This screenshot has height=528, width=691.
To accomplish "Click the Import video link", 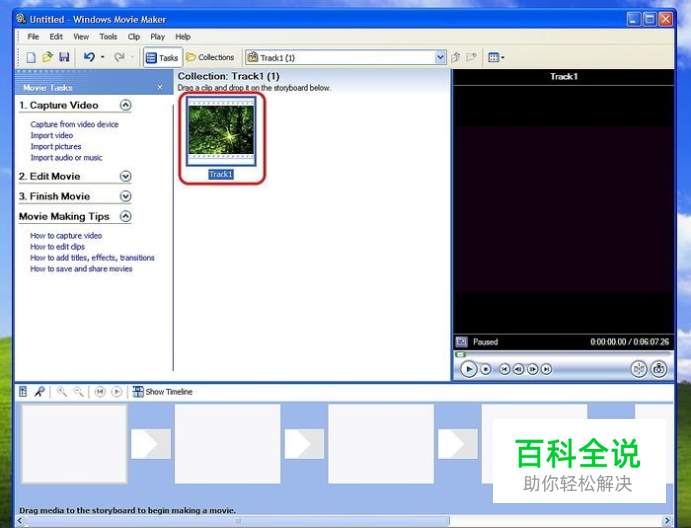I will coord(52,135).
